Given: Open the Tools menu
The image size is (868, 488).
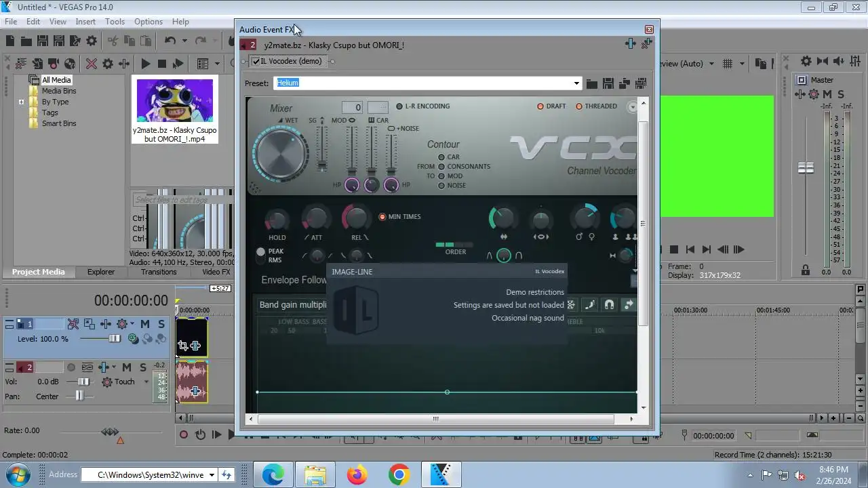Looking at the screenshot, I should [x=115, y=22].
